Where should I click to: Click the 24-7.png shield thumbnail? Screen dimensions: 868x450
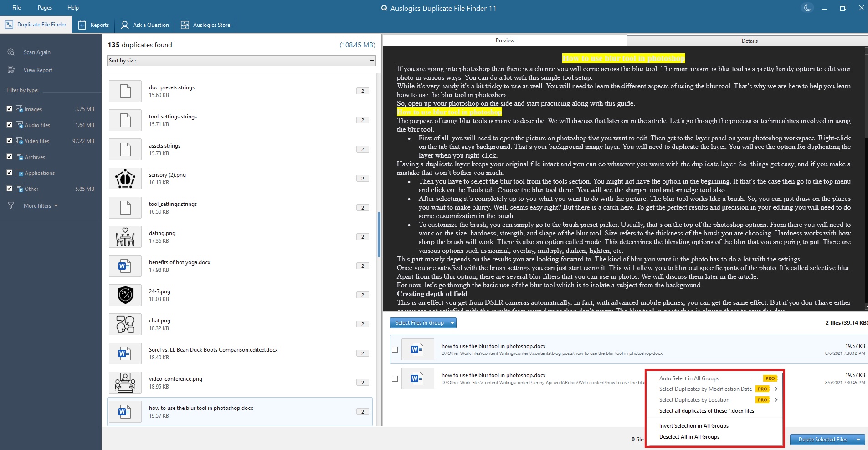(125, 295)
